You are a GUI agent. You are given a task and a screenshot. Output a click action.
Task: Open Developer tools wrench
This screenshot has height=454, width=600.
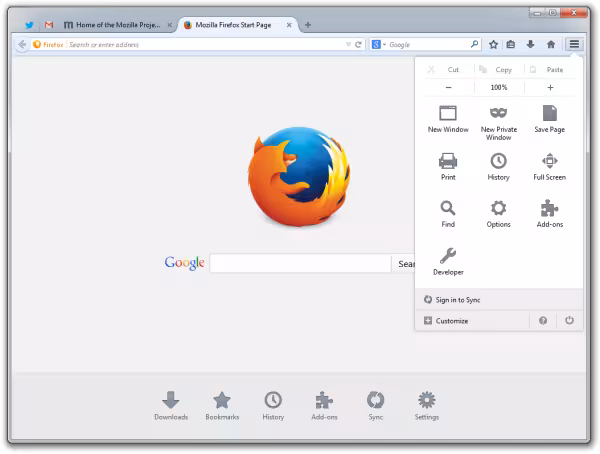pos(448,261)
